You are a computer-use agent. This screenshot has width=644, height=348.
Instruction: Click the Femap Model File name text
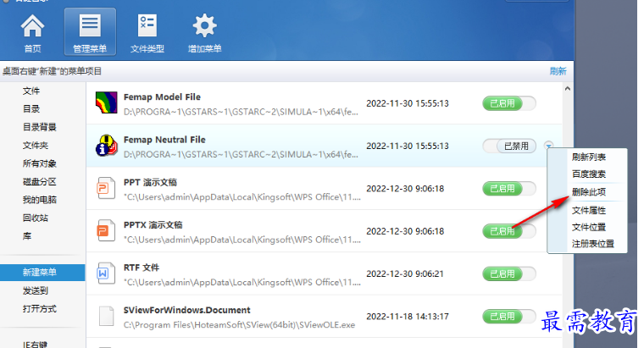tap(162, 97)
